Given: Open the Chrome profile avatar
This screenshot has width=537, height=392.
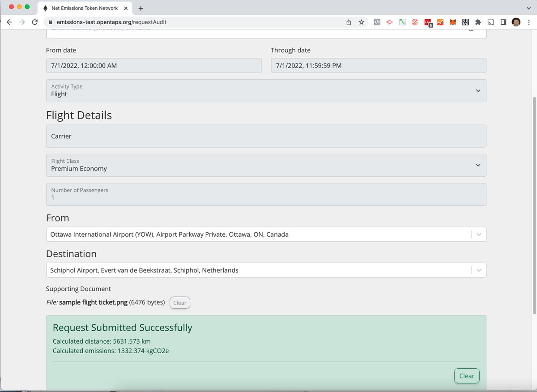Looking at the screenshot, I should (x=516, y=22).
